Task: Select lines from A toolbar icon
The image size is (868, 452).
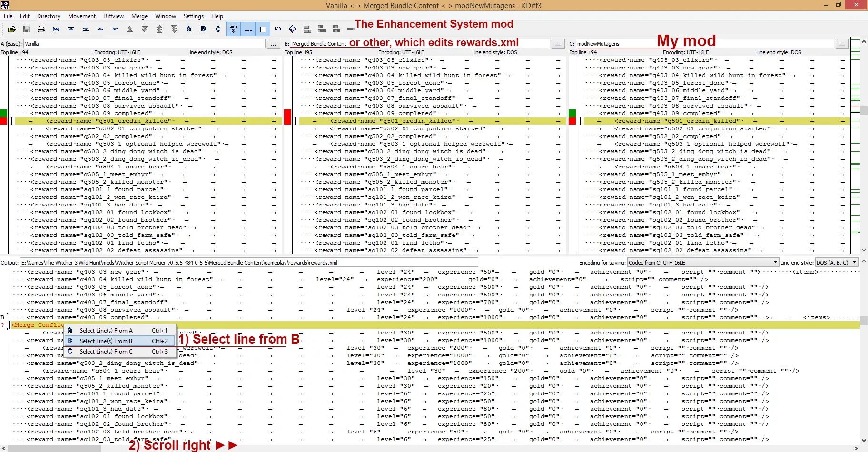Action: click(x=189, y=29)
